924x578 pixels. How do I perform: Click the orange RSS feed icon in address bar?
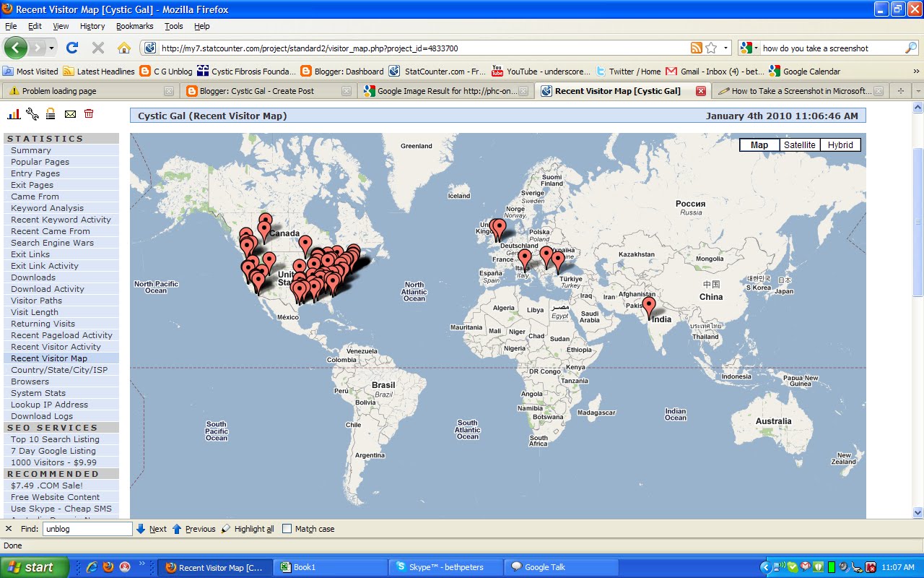[x=697, y=48]
